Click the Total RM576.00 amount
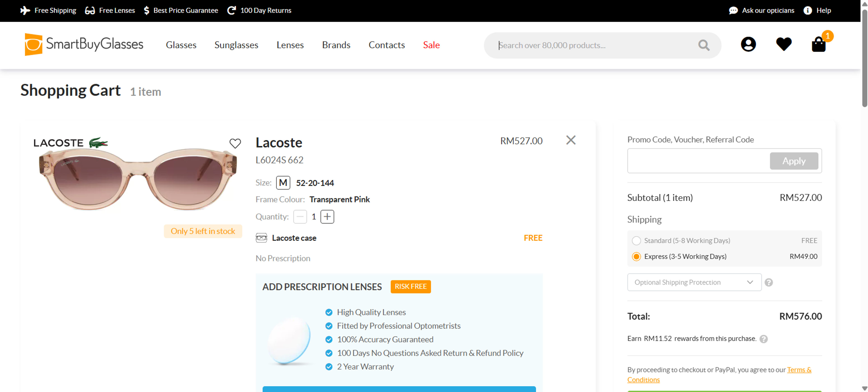The image size is (868, 392). pyautogui.click(x=800, y=316)
